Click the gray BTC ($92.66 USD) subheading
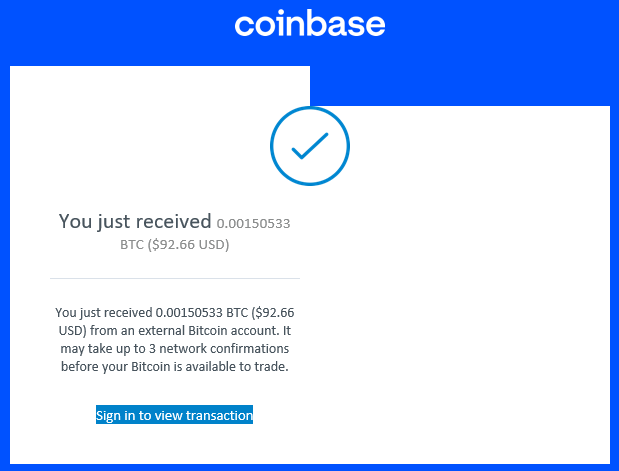Screen dimensions: 619x471 click(x=174, y=244)
